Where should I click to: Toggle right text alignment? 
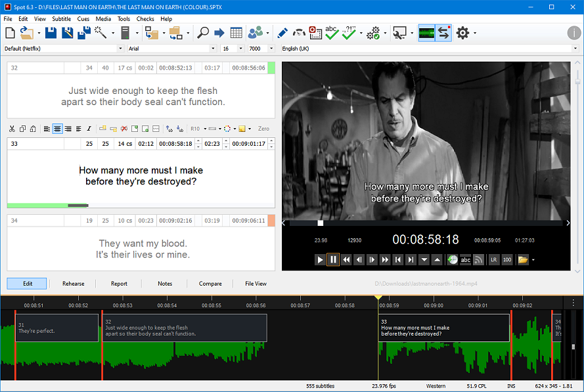[68, 129]
